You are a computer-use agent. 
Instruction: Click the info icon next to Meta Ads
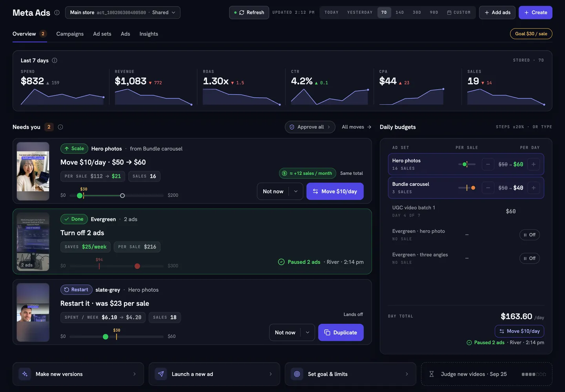(x=57, y=13)
